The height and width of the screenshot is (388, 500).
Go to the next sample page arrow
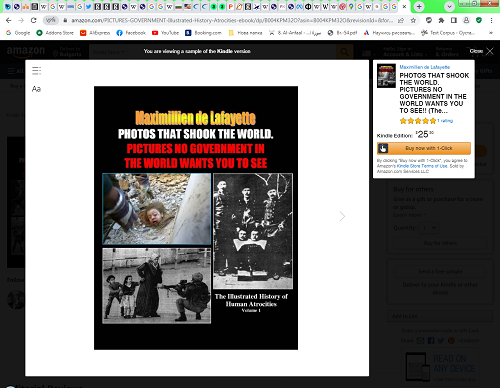342,216
